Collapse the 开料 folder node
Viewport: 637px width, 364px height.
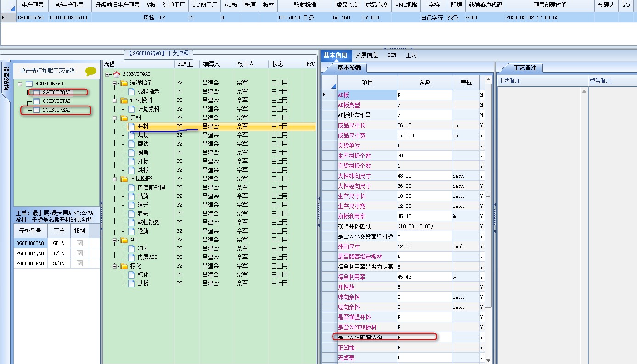[x=115, y=118]
